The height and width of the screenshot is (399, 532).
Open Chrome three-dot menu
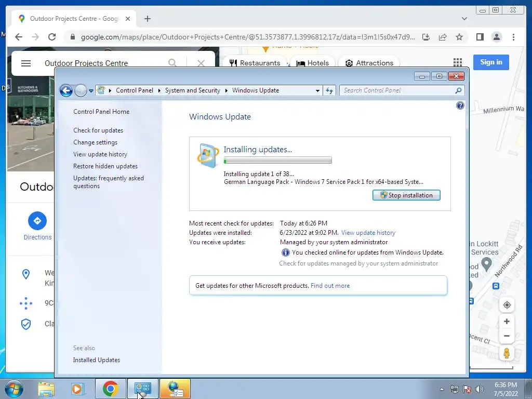click(x=513, y=37)
